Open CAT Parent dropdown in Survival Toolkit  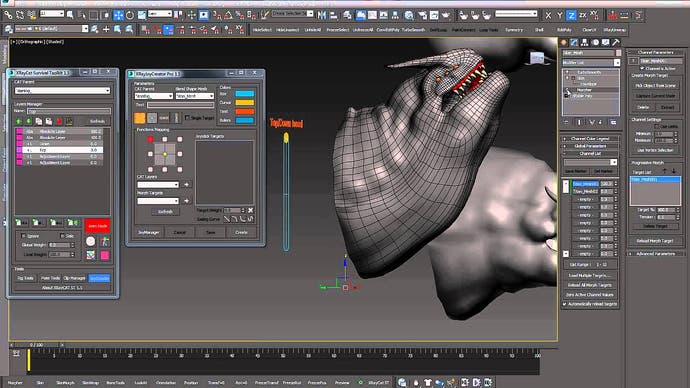(62, 91)
